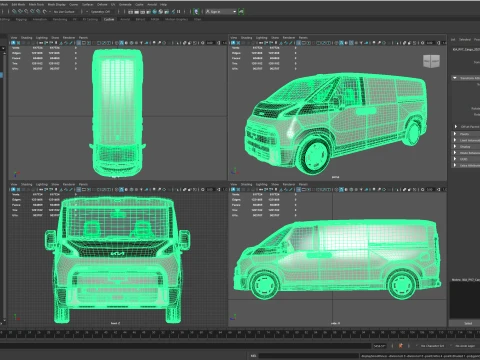Open the Render Settings icon
Viewport: 480px width, 360px height.
tap(148, 12)
